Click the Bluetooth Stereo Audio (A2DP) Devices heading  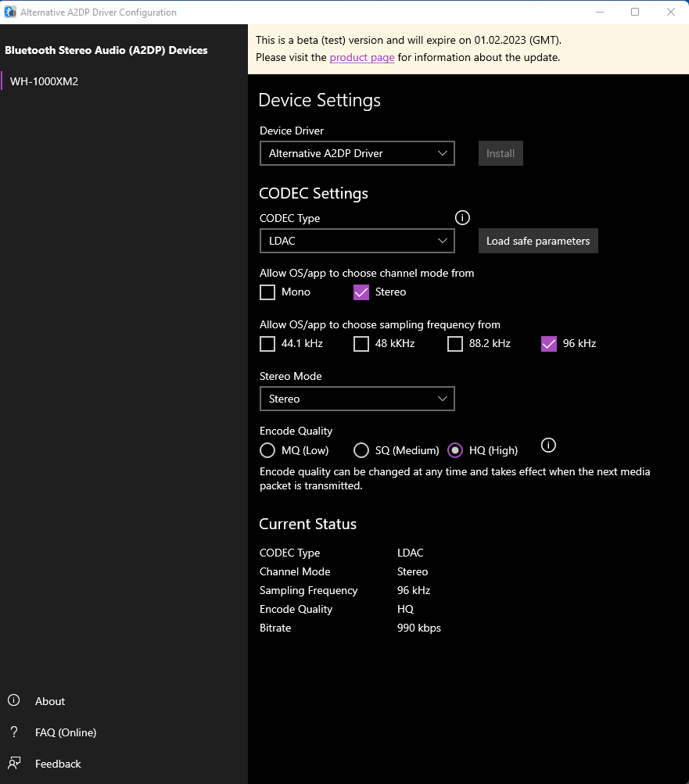point(106,50)
